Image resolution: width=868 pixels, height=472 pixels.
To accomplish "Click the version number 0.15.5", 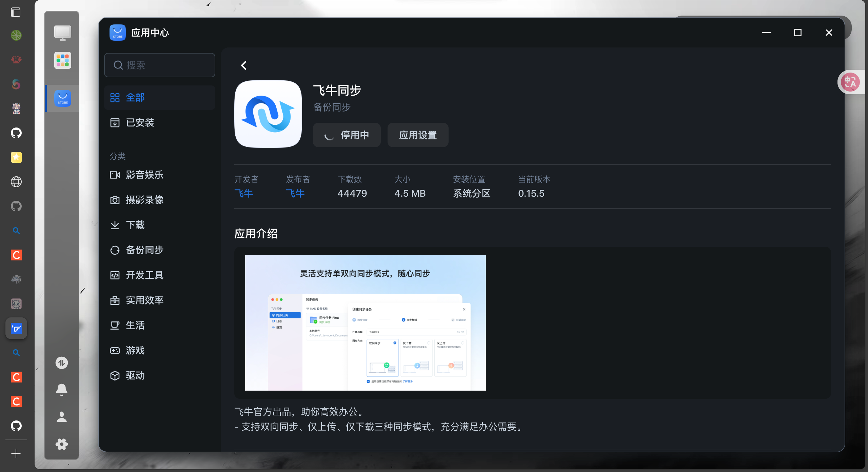I will tap(531, 193).
